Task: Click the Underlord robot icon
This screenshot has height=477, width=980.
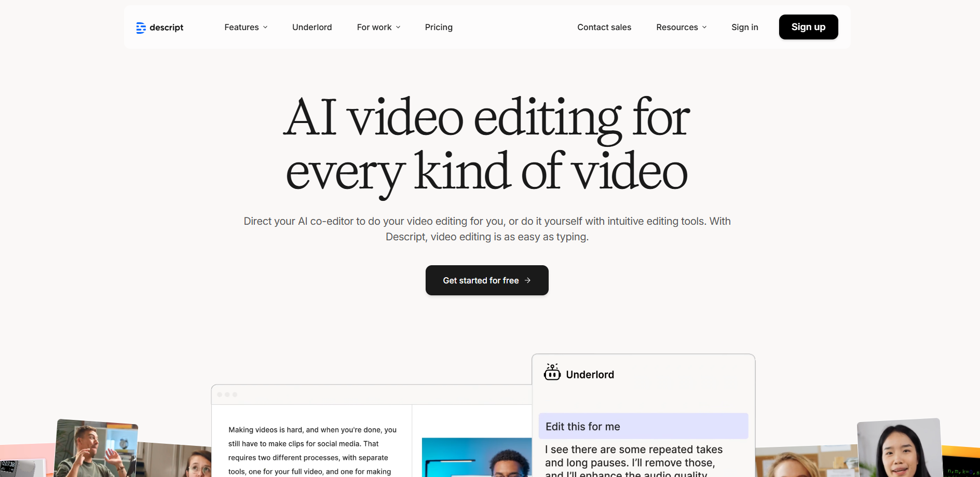Action: 552,372
